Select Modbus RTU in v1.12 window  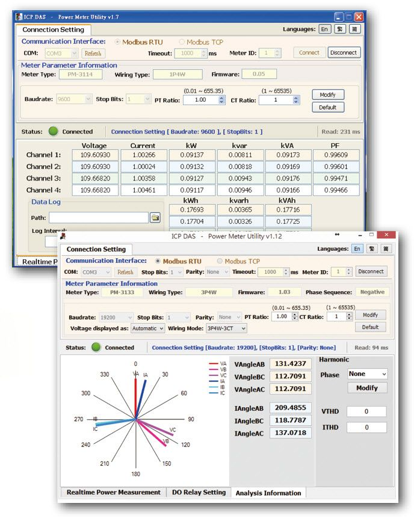[158, 261]
